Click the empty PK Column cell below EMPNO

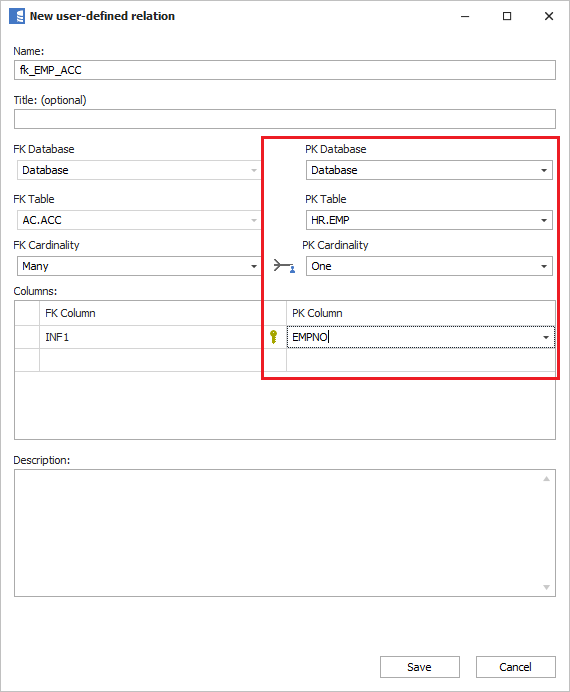point(421,360)
